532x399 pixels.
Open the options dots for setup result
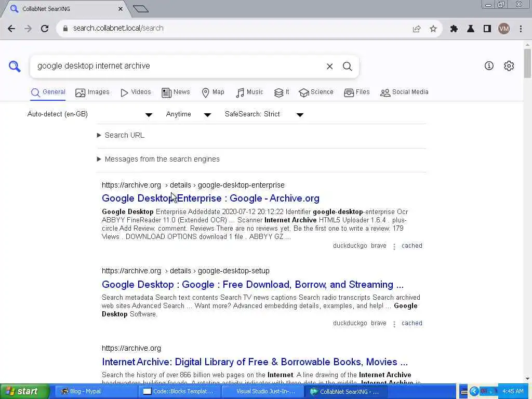point(394,324)
